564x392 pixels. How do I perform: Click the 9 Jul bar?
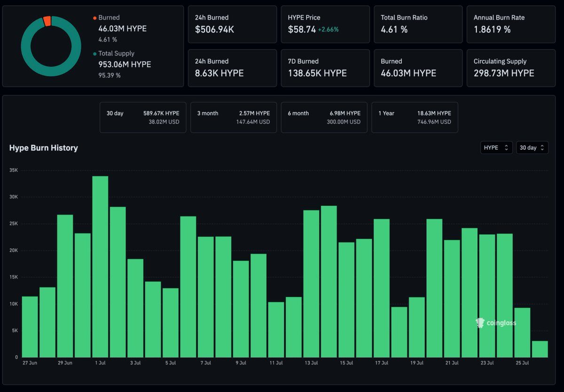pyautogui.click(x=241, y=309)
